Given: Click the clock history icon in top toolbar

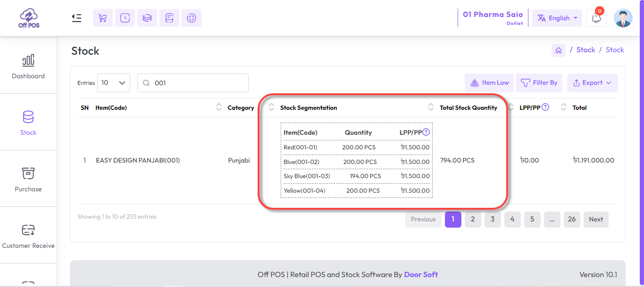Looking at the screenshot, I should [x=125, y=17].
